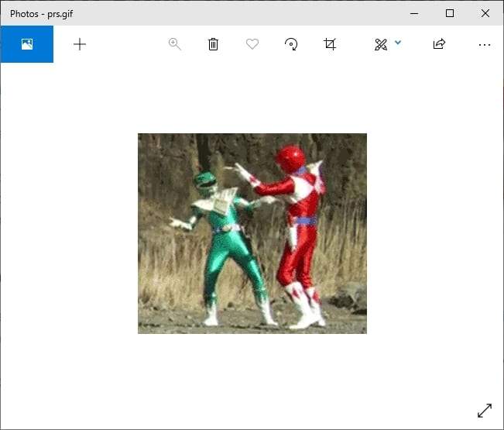Screen dimensions: 504x430
Task: Open the collection view via picture icon
Action: point(27,44)
